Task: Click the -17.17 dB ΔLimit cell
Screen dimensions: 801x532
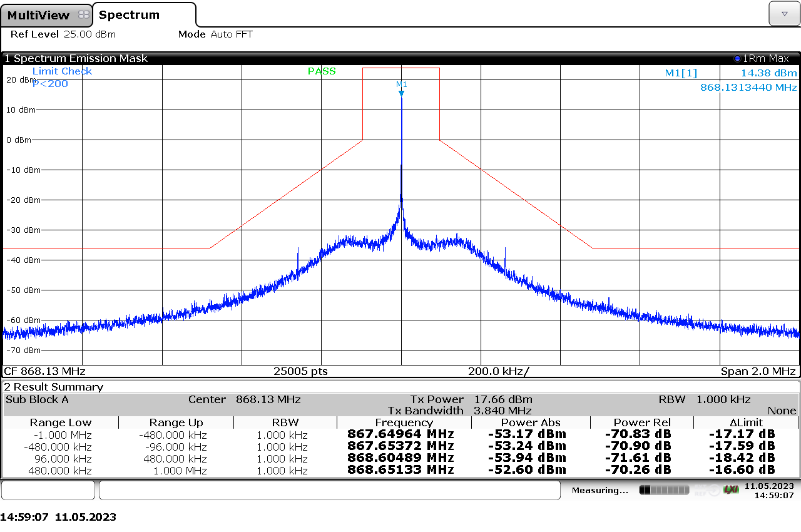Action: coord(742,434)
